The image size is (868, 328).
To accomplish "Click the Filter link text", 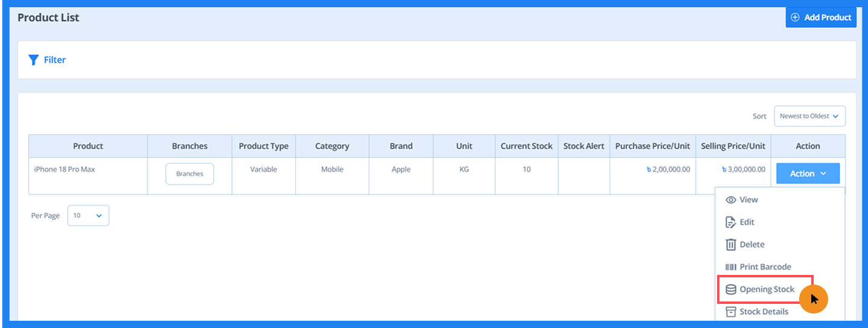I will [x=55, y=60].
